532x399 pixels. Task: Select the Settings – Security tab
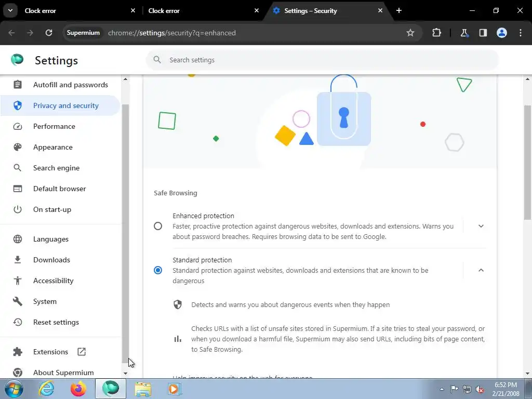[x=327, y=10]
